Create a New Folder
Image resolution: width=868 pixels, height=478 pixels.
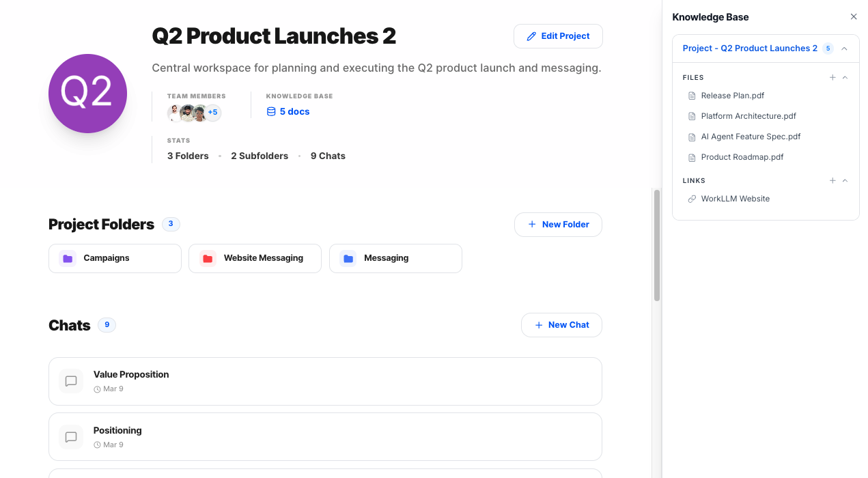558,225
